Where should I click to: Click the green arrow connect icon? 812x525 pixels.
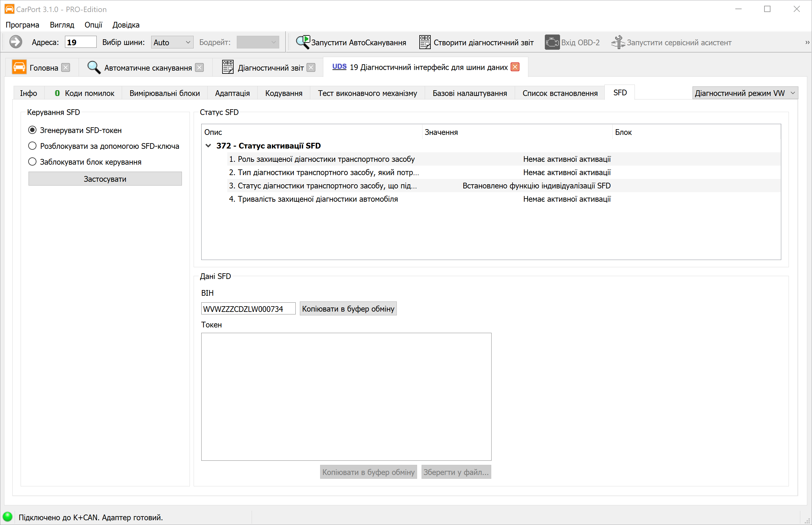[15, 42]
